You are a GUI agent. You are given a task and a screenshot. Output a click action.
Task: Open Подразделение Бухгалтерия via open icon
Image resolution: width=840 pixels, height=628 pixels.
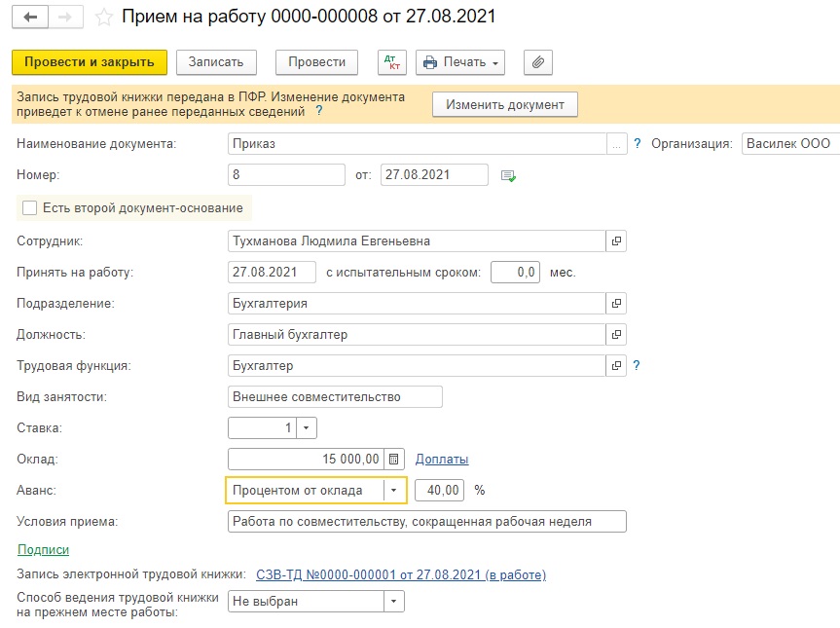tap(616, 303)
